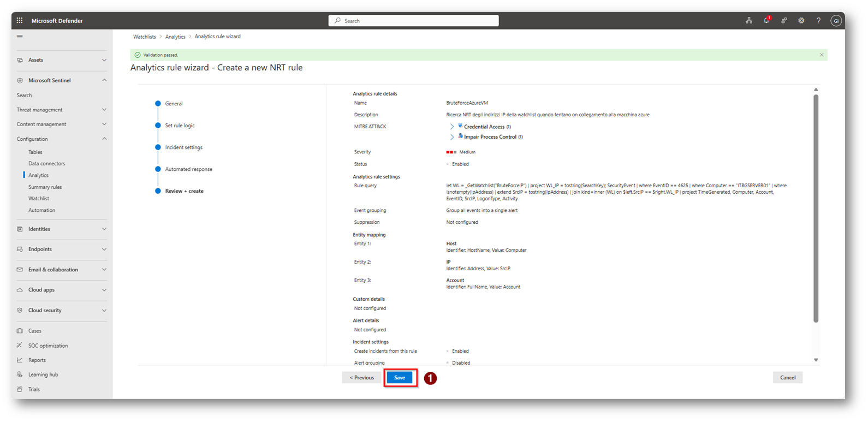Open SOC optimization in the sidebar
868x422 pixels.
48,346
